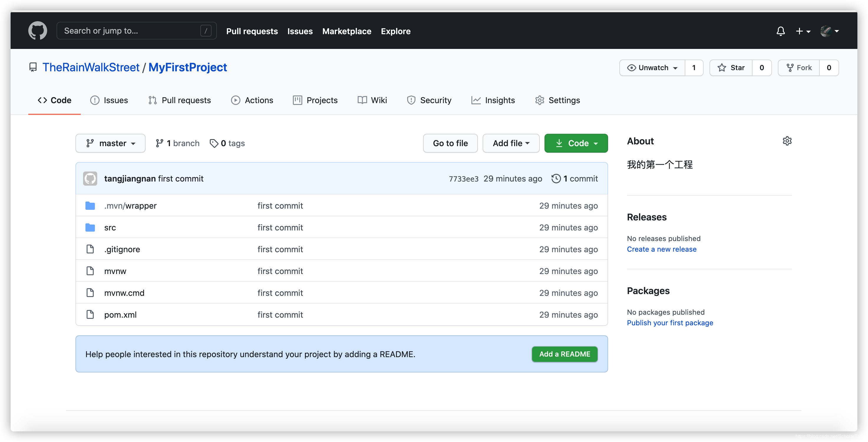Click the src folder icon
The width and height of the screenshot is (868, 442).
pyautogui.click(x=90, y=227)
